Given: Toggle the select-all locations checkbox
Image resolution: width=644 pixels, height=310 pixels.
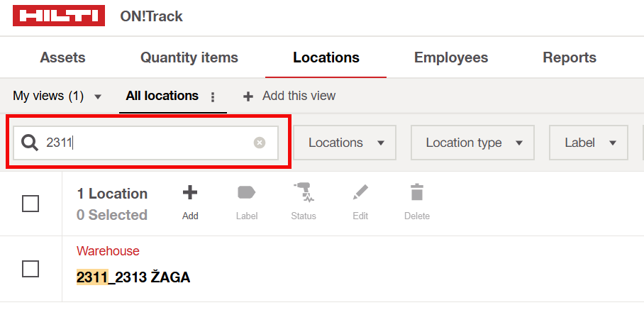Looking at the screenshot, I should tap(30, 204).
